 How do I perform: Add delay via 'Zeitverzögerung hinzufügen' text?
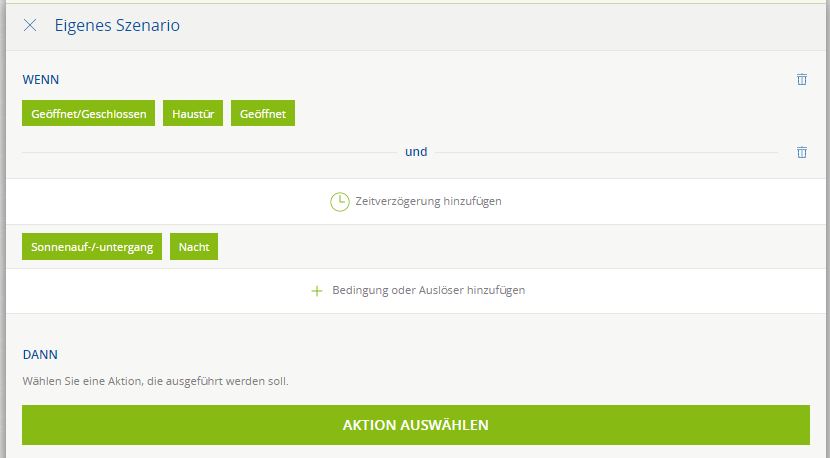tap(428, 201)
